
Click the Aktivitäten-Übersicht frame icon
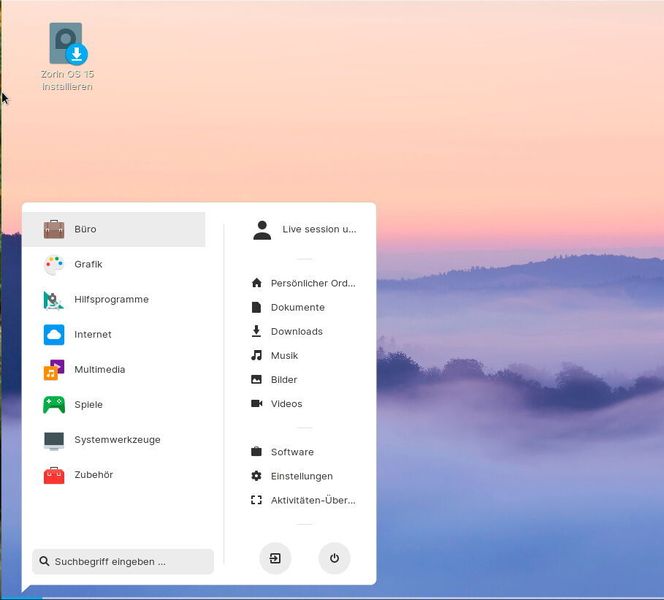256,500
